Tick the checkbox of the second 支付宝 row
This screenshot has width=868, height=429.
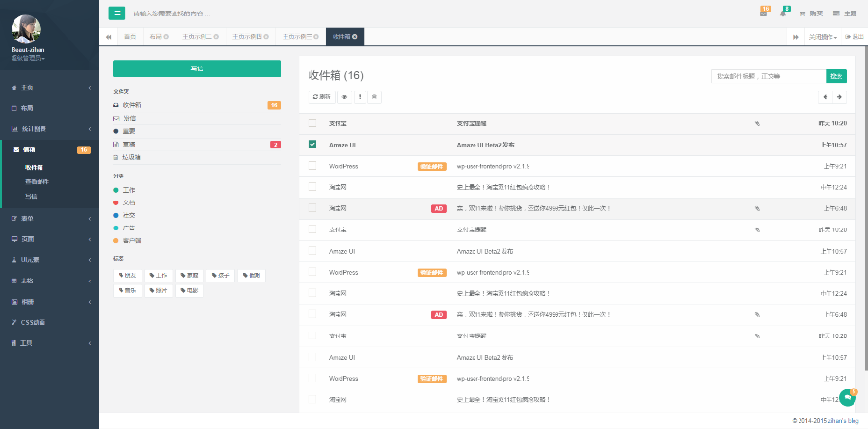point(312,228)
